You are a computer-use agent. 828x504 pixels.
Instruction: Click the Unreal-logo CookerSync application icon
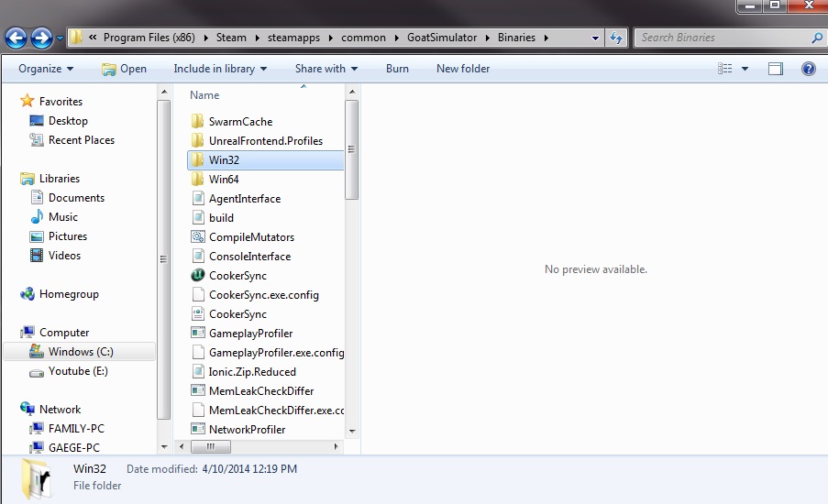point(197,275)
